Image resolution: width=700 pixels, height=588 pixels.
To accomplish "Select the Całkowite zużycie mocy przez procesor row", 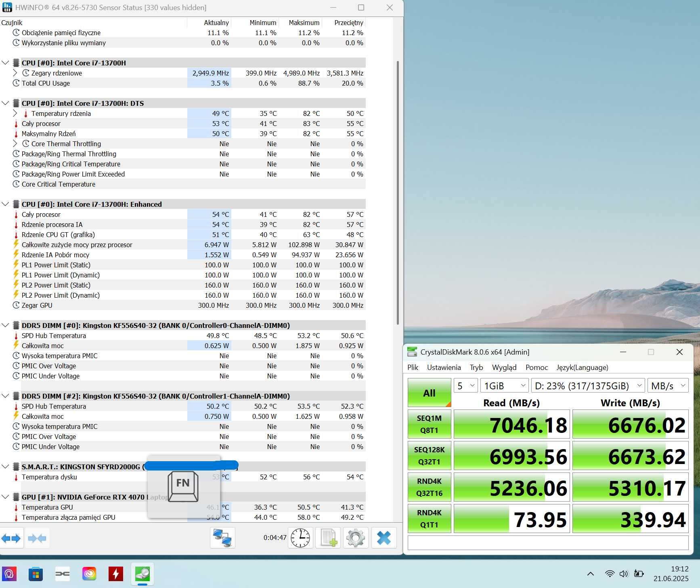I will click(183, 245).
